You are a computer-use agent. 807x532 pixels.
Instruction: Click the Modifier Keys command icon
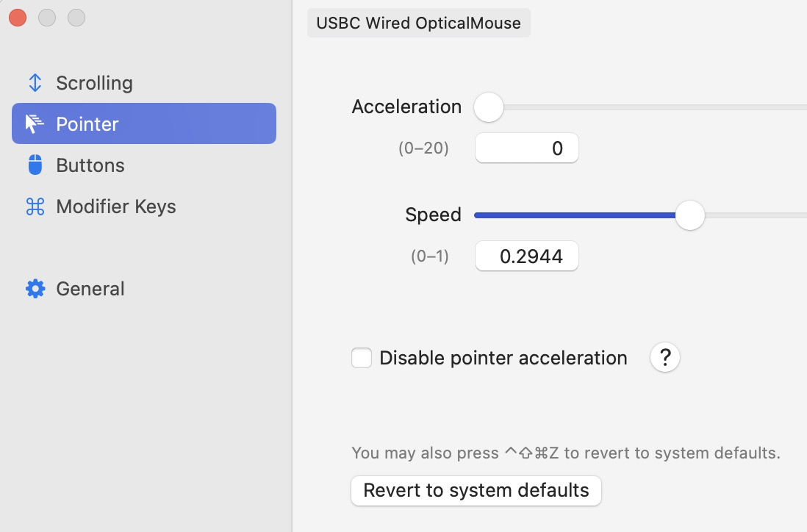pyautogui.click(x=35, y=206)
